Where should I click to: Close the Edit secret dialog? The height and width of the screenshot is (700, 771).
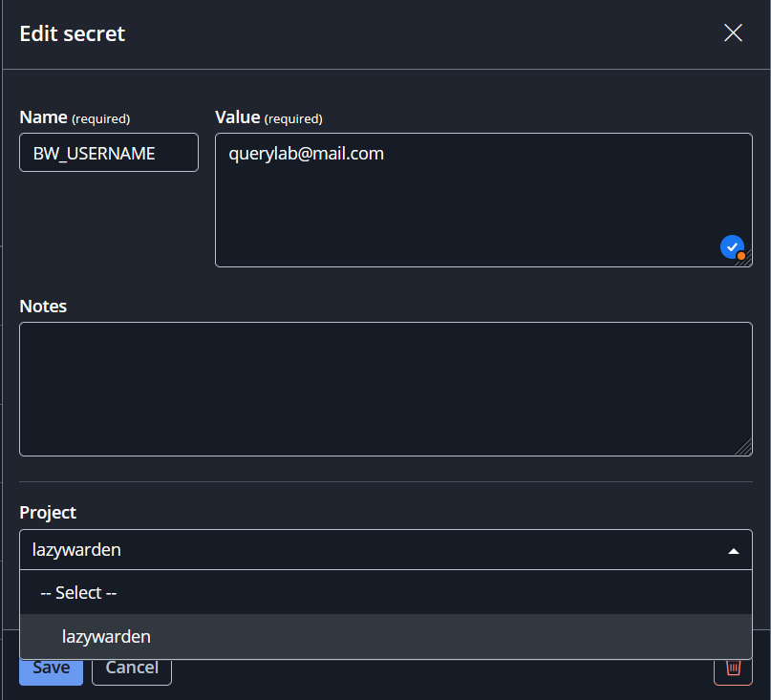733,32
